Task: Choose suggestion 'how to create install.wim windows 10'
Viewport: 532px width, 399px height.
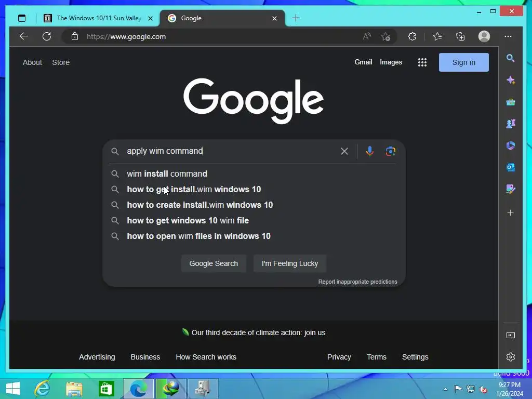Action: [252, 205]
